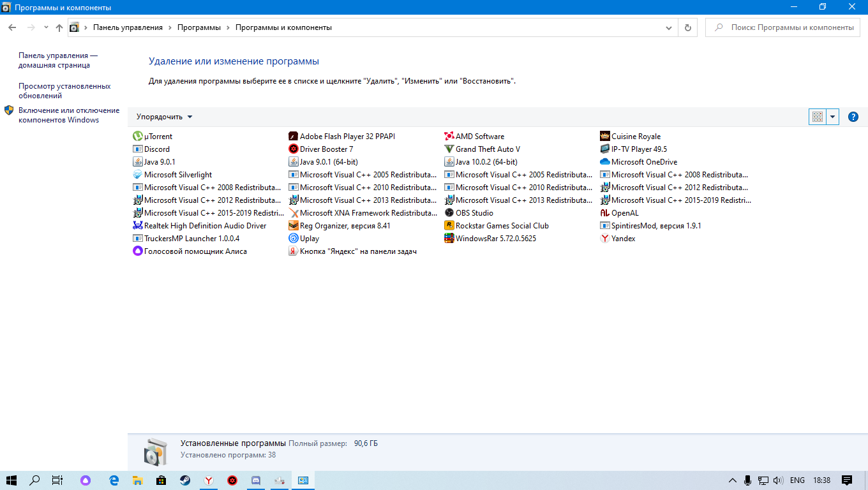Select the SpintiresMod, версия 1.9.1 entry
The width and height of the screenshot is (868, 490).
tap(651, 225)
